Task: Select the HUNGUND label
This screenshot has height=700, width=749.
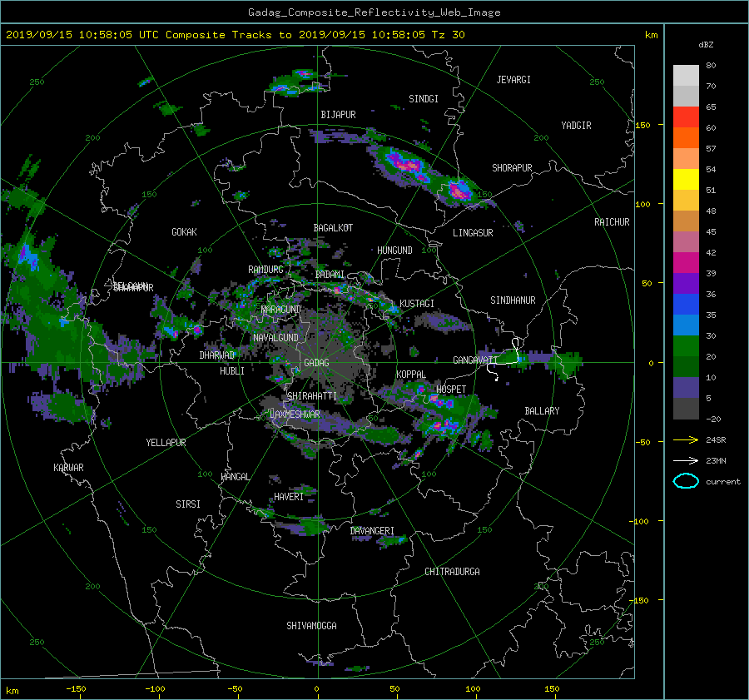Action: coord(394,251)
